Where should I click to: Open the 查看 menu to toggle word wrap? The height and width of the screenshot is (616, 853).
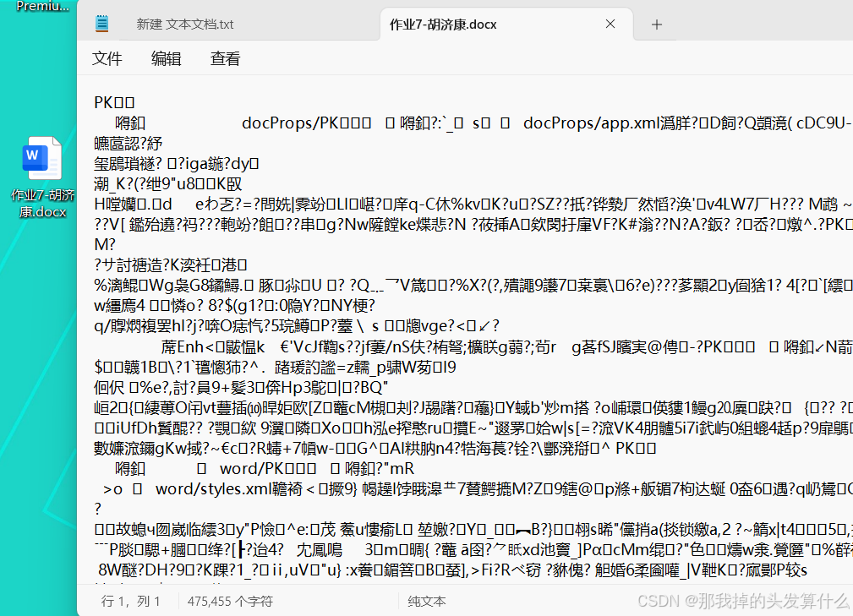click(224, 59)
